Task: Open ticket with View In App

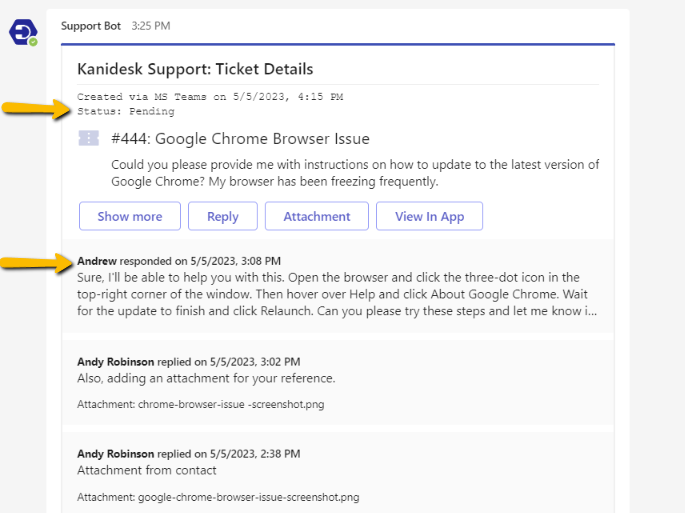Action: (x=429, y=216)
